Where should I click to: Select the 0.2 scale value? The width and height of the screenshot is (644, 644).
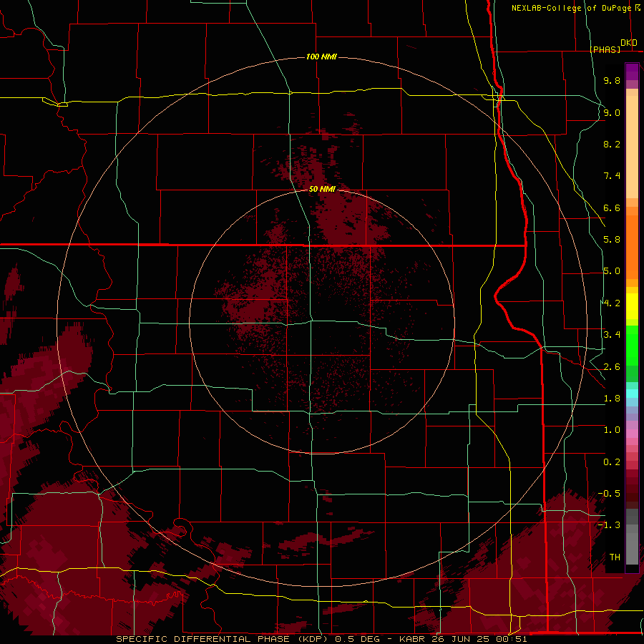coord(612,462)
